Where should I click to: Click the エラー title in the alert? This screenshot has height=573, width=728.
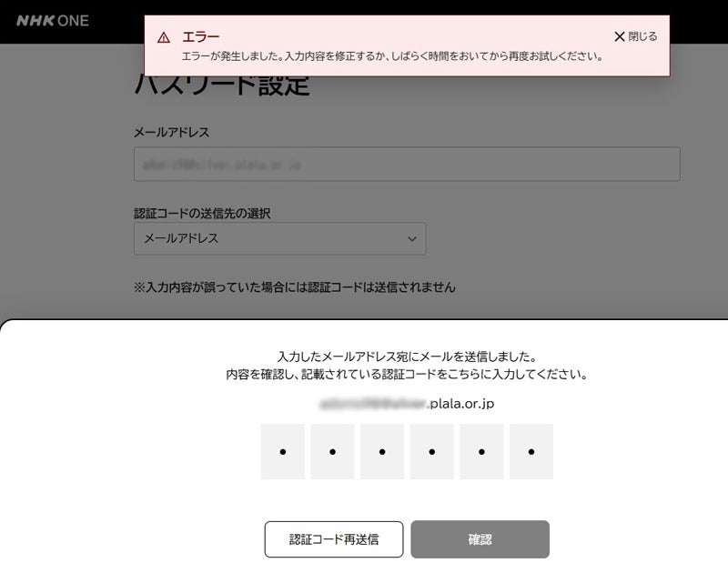coord(201,36)
